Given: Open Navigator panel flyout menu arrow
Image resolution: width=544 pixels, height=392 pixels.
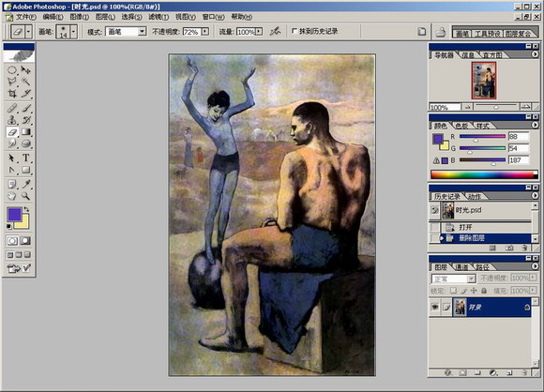Looking at the screenshot, I should [x=535, y=54].
